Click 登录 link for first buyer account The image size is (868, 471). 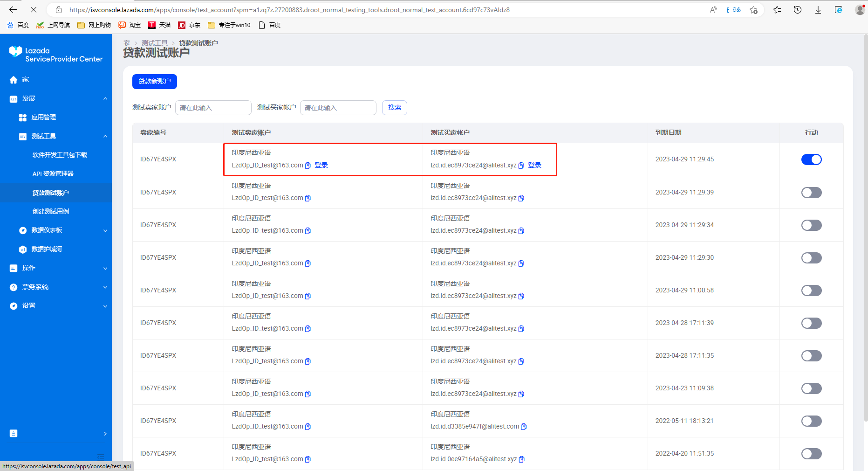click(x=534, y=165)
